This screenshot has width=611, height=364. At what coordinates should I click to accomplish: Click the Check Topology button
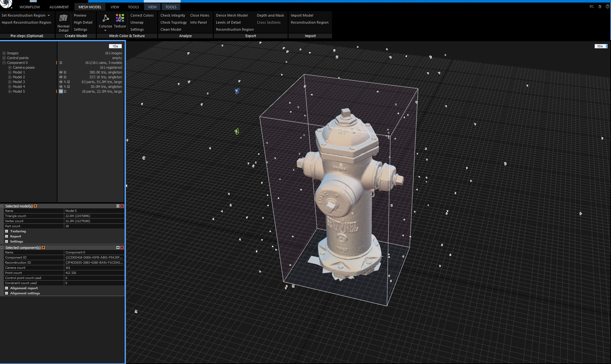point(173,22)
